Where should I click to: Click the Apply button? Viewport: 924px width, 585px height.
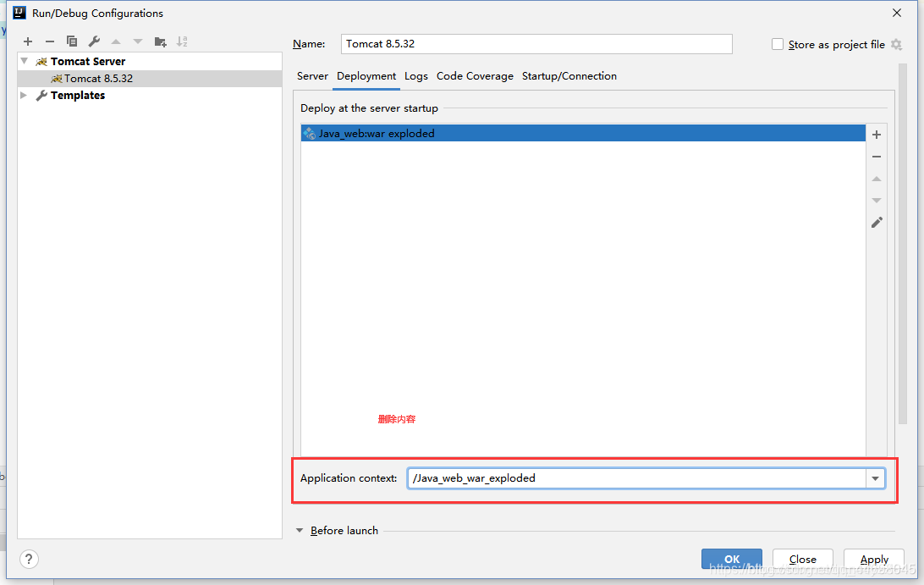coord(874,559)
